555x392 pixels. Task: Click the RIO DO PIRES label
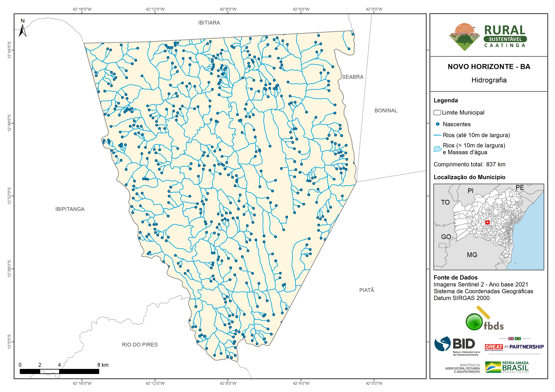click(140, 345)
